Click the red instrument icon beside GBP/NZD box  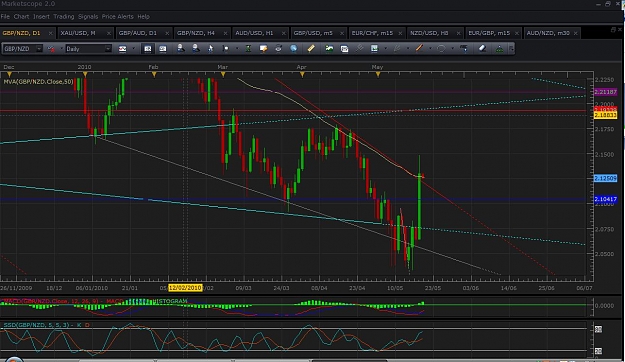[x=51, y=49]
